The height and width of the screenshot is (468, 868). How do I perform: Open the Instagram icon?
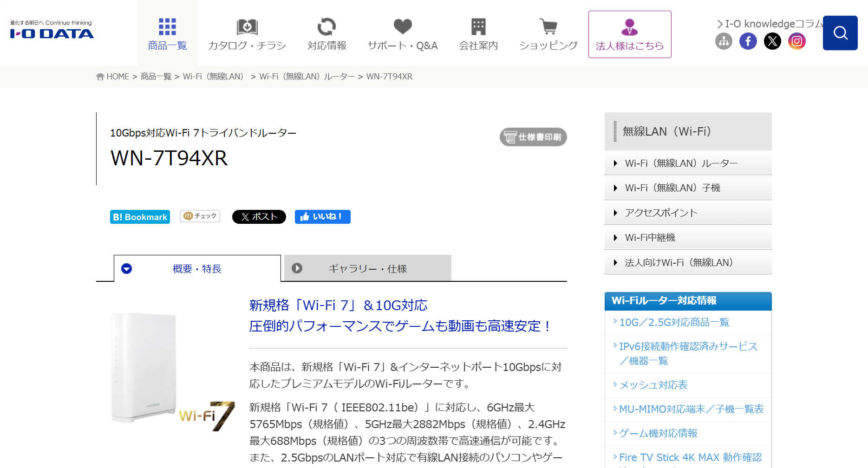(797, 41)
